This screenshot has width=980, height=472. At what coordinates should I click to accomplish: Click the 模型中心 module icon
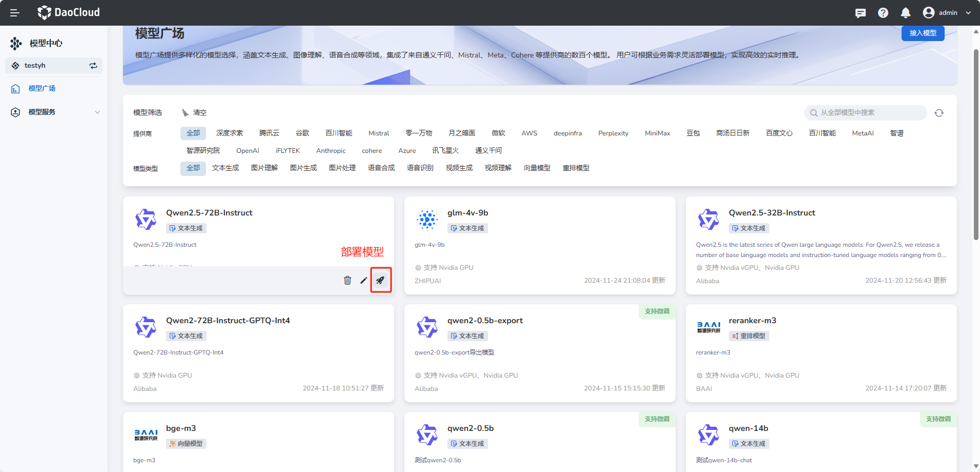coord(16,44)
